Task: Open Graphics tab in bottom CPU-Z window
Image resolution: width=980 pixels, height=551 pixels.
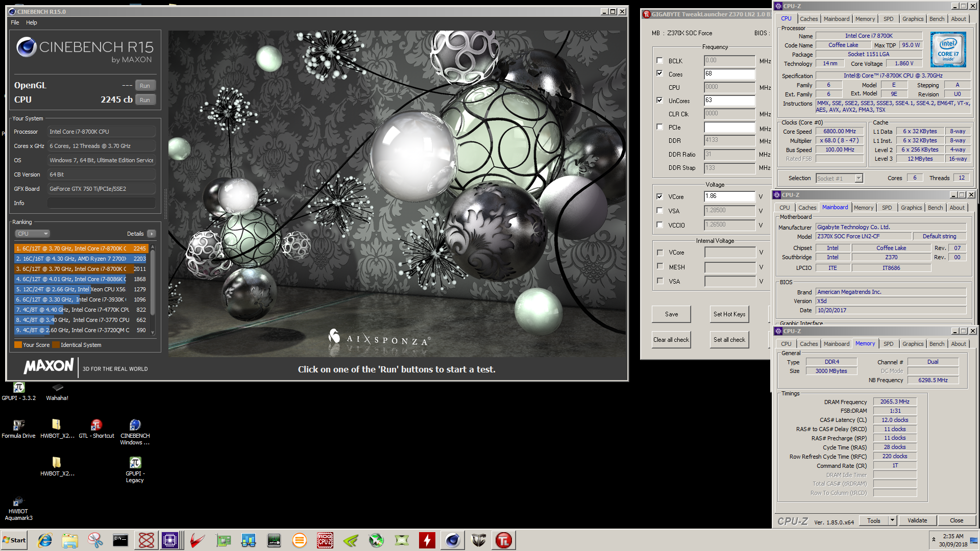Action: click(913, 344)
